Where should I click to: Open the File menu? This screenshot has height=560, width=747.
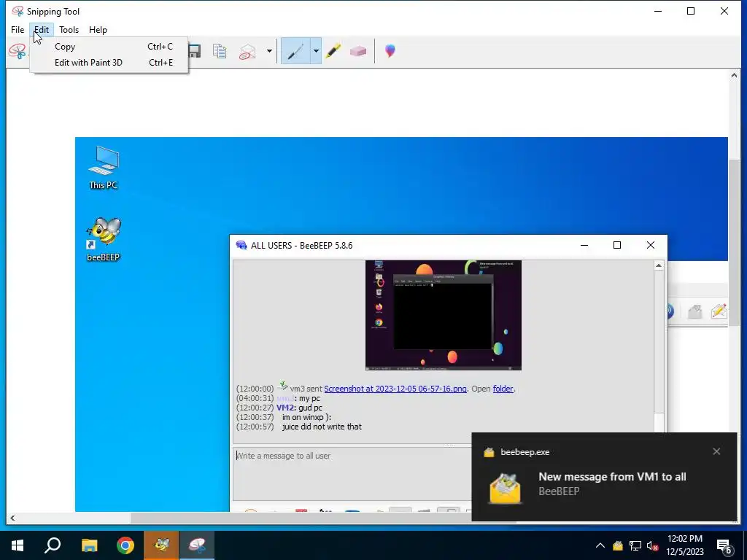(18, 29)
